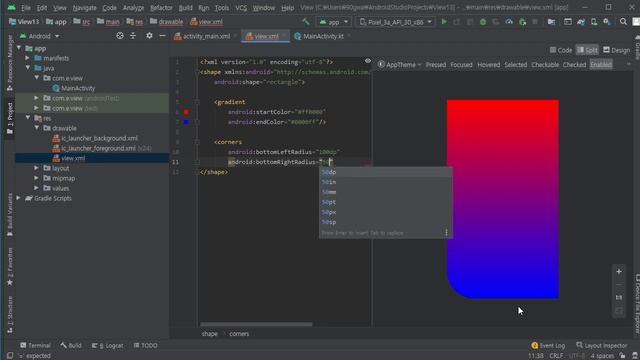Screen dimensions: 640x360
Task: Open the Logcat tool window
Action: (x=107, y=345)
